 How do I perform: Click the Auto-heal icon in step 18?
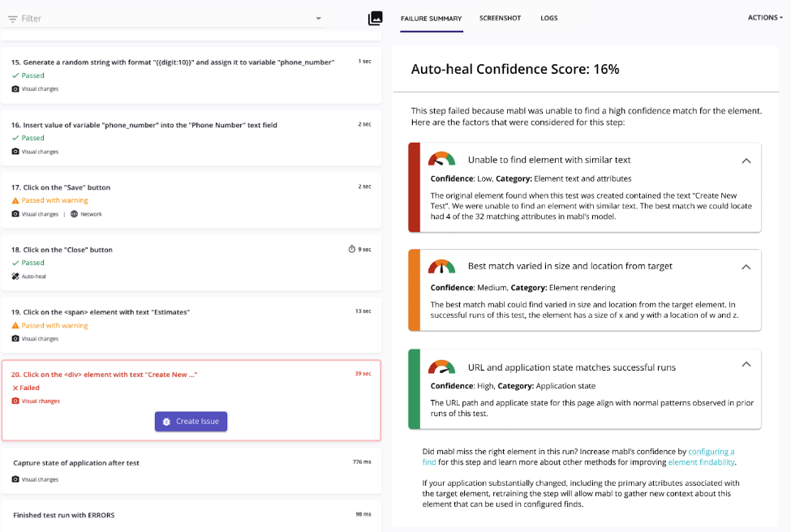(15, 277)
